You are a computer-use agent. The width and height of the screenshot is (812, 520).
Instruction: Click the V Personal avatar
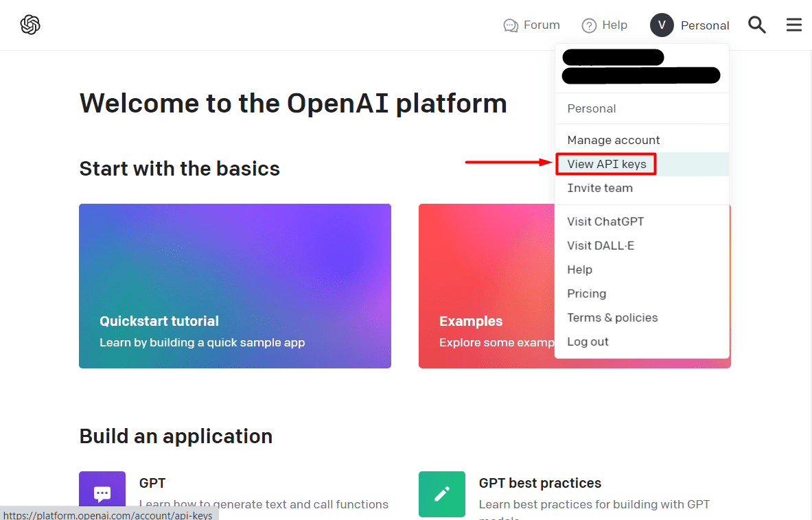pyautogui.click(x=662, y=25)
